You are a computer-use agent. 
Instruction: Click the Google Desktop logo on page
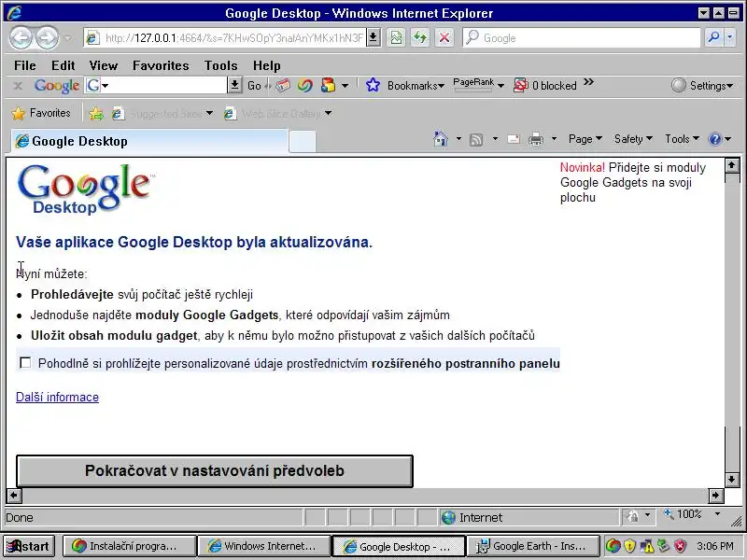(85, 189)
